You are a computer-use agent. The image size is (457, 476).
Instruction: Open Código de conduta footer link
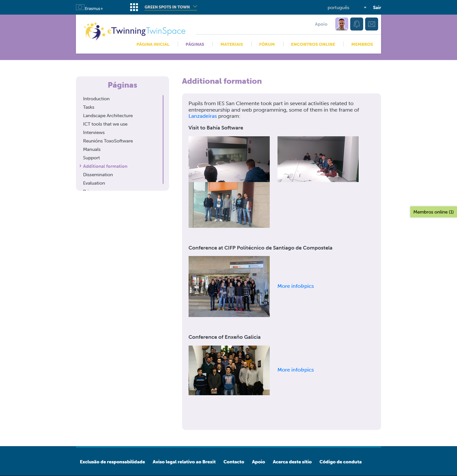[x=340, y=462]
